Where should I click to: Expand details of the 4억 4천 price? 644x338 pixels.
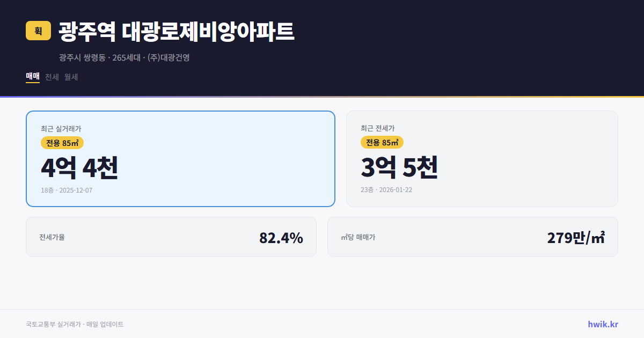point(79,168)
